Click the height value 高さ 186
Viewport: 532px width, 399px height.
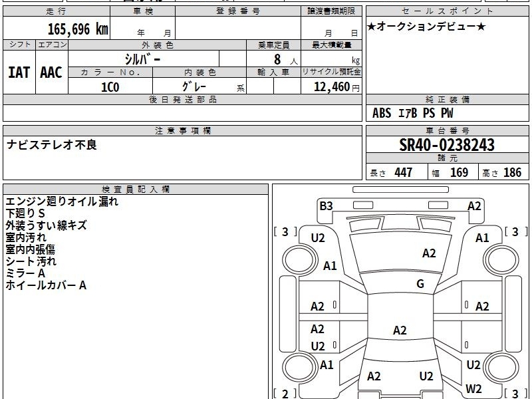click(x=501, y=172)
